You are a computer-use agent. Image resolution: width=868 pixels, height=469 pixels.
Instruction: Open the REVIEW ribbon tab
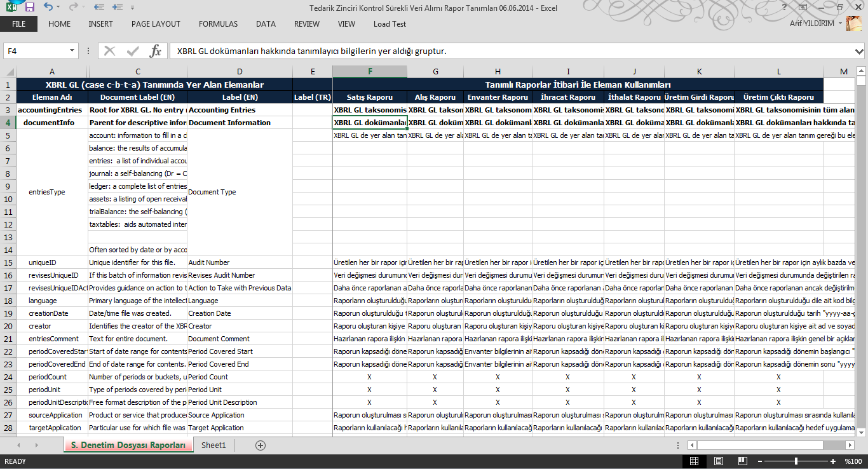307,24
